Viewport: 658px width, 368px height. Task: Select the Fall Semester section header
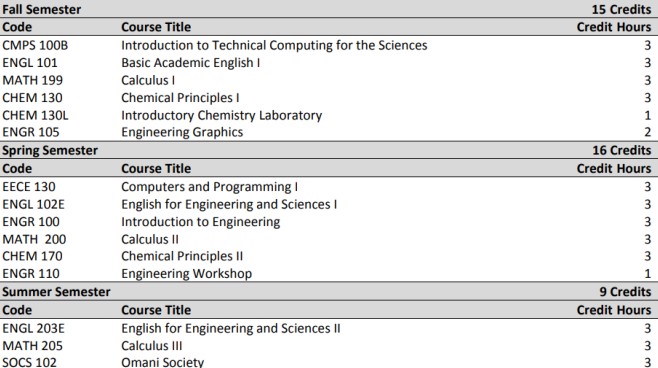click(x=42, y=9)
